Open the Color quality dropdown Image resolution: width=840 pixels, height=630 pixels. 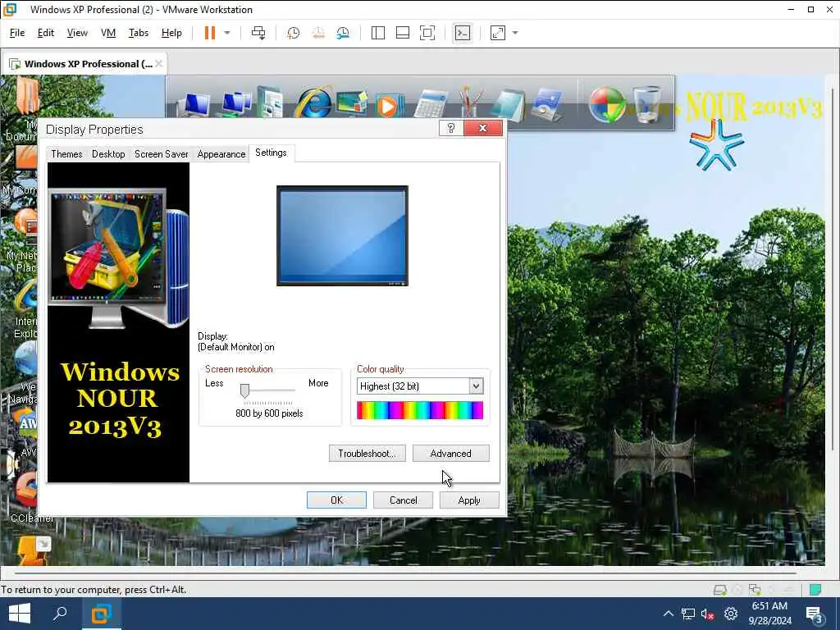click(476, 386)
